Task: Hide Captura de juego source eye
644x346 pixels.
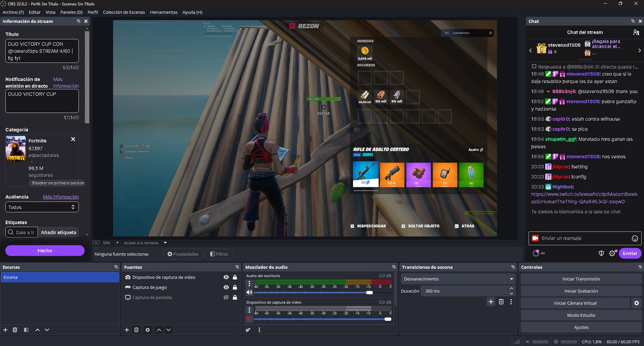Action: pos(226,287)
